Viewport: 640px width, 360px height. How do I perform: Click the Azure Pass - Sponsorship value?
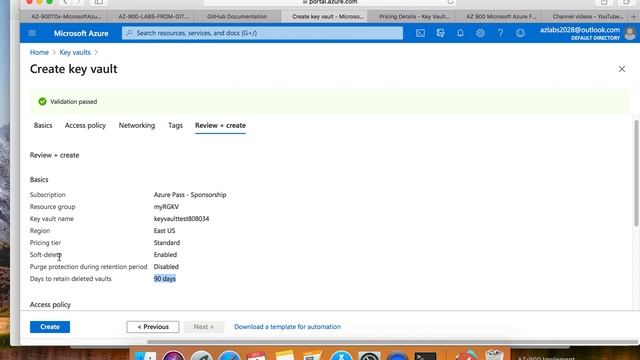[190, 195]
